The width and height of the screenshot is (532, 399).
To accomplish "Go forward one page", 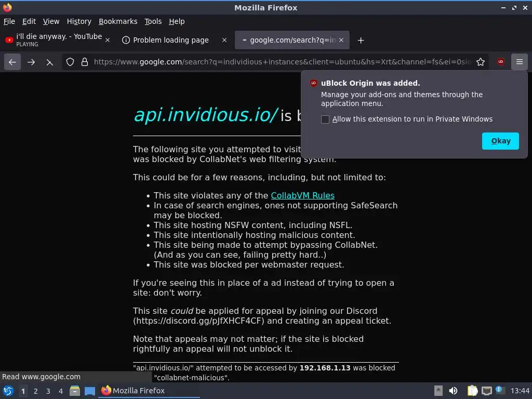I will [31, 62].
